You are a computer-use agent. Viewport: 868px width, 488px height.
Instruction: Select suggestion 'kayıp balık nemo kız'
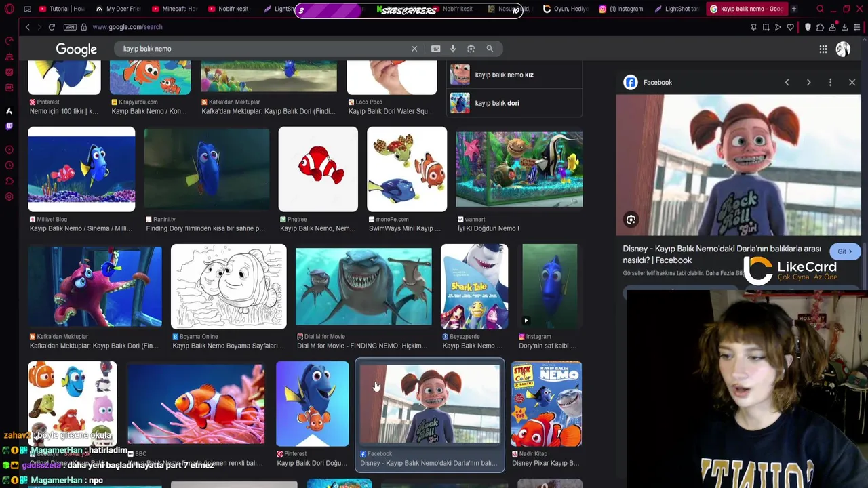pos(515,75)
